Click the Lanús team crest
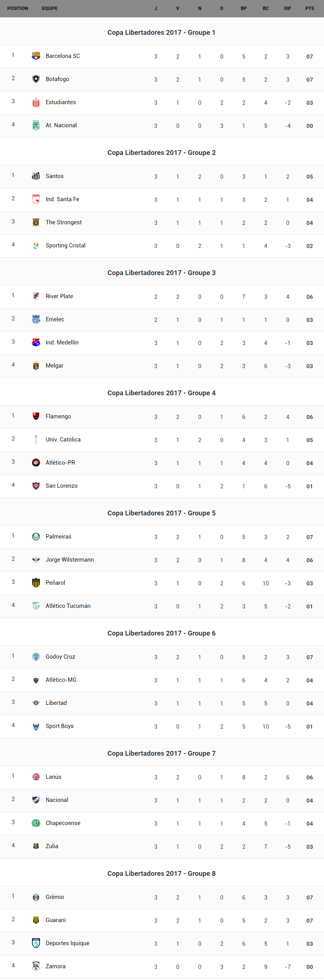Screen dimensions: 324x980 36,777
